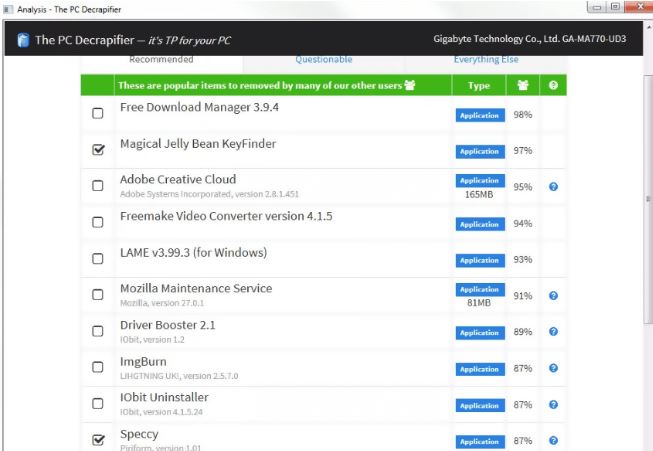This screenshot has width=653, height=451.
Task: Check the Driver Booster 2.1 checkbox
Action: (97, 331)
